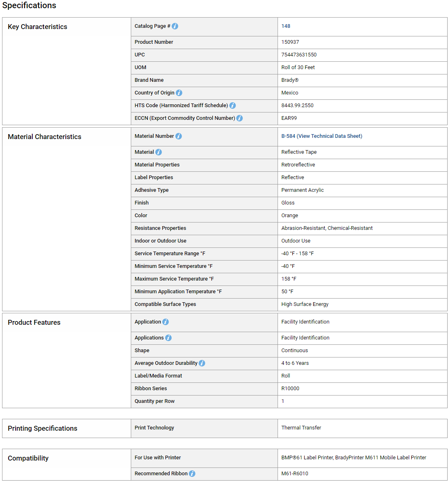Open the Recommended Ribbon info icon

click(192, 474)
